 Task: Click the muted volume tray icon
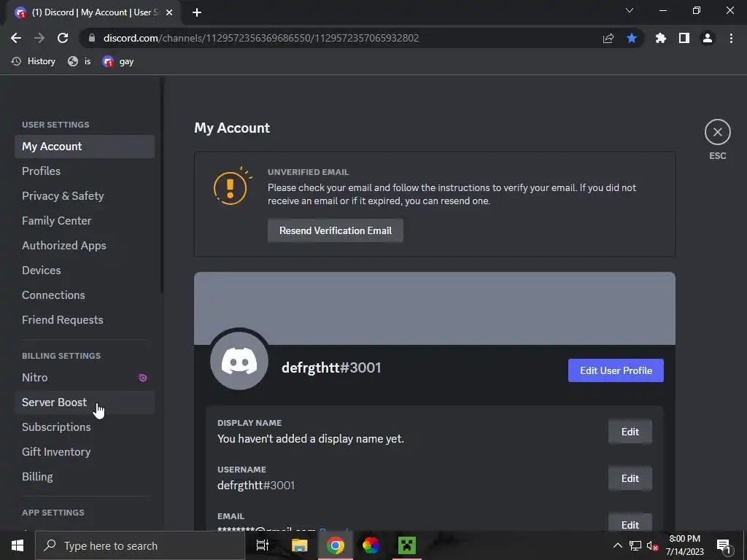[x=653, y=545]
